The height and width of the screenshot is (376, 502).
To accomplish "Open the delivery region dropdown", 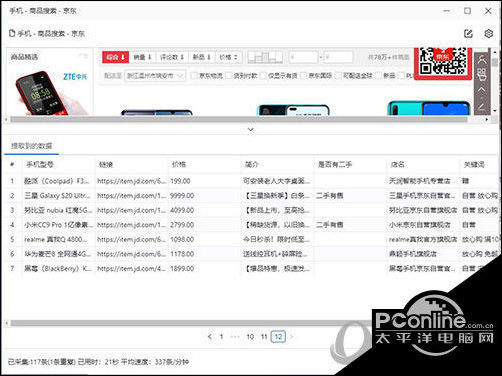I will (x=155, y=76).
